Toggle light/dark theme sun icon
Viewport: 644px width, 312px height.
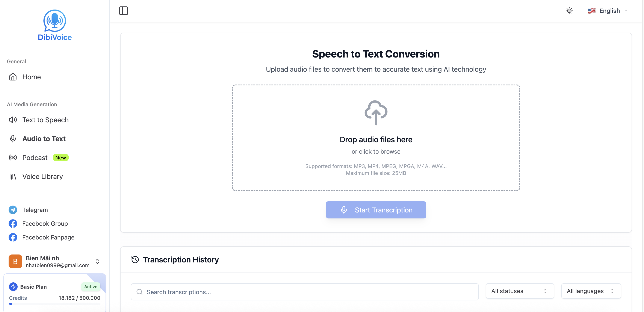point(569,11)
